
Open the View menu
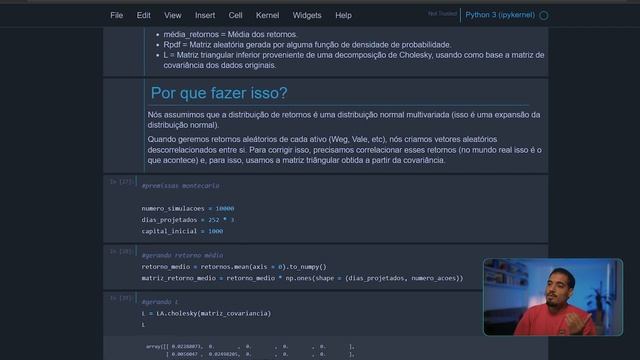coord(173,16)
